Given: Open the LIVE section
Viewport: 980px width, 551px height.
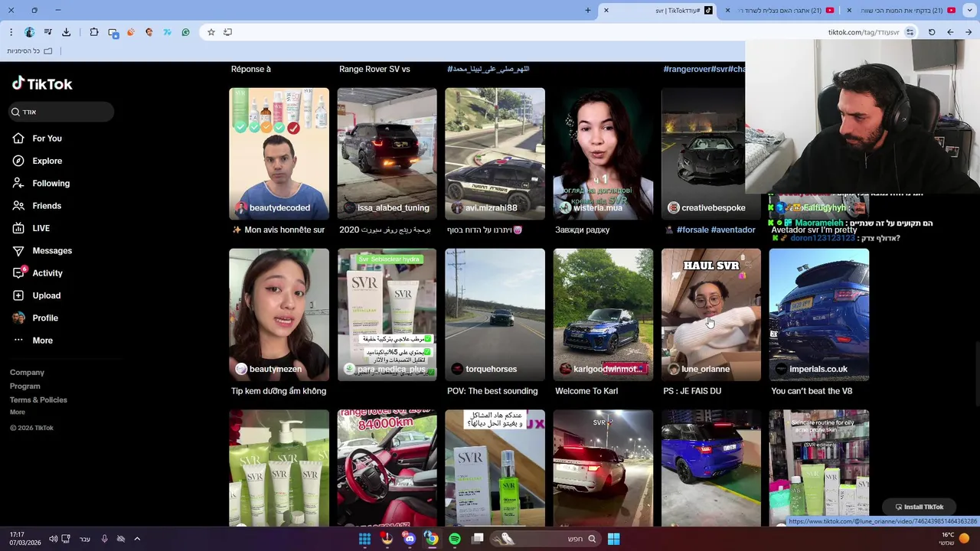Looking at the screenshot, I should coord(41,228).
